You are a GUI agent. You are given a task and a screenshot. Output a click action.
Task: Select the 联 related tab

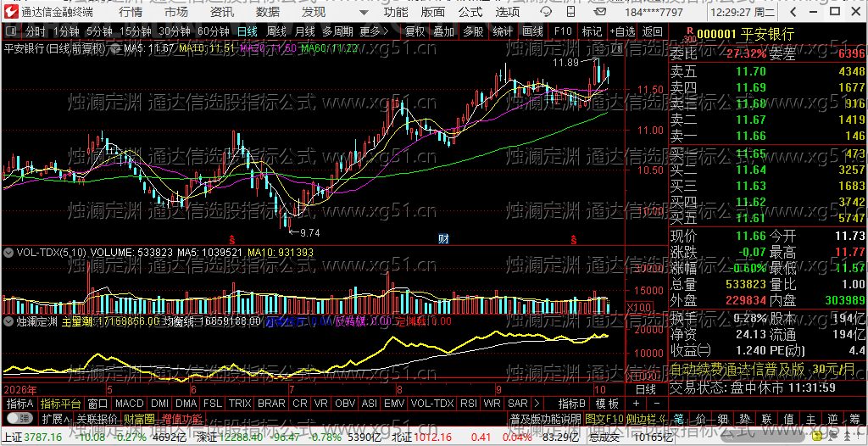point(766,418)
